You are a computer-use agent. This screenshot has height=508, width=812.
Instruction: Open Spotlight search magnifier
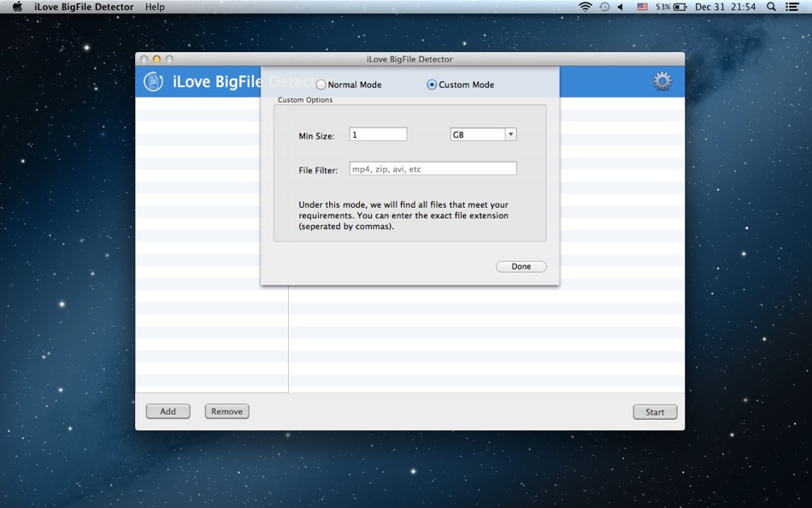click(x=771, y=7)
